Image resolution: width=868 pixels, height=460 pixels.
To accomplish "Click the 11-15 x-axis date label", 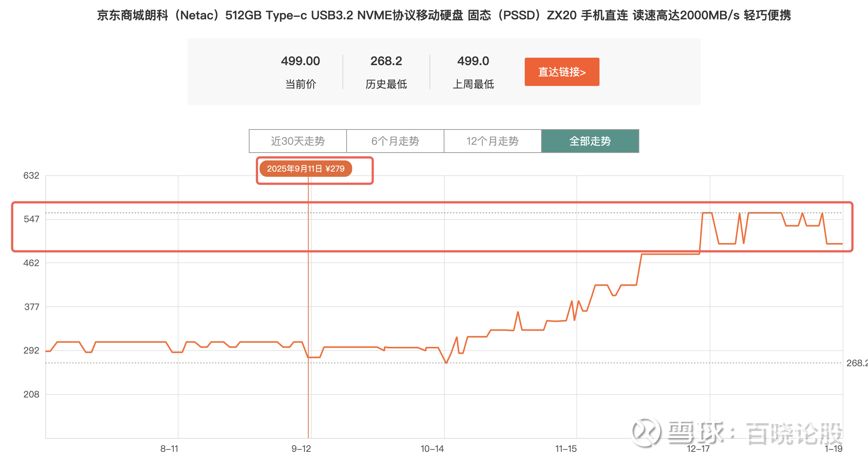I will (x=566, y=449).
